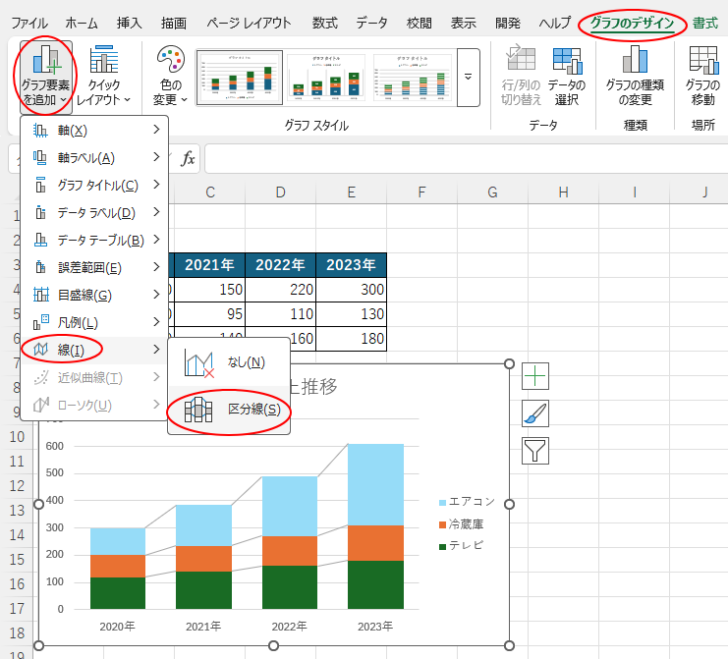Choose なし(N) in the lines submenu
728x659 pixels.
click(x=229, y=362)
